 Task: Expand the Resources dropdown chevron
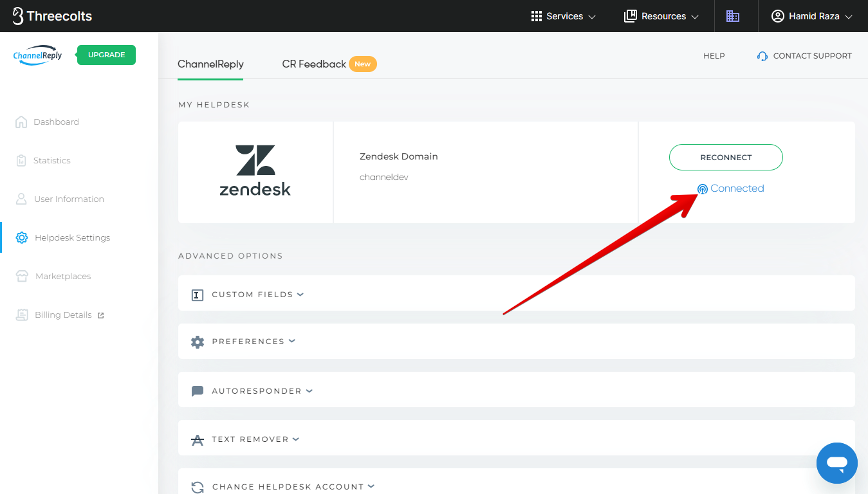point(695,17)
